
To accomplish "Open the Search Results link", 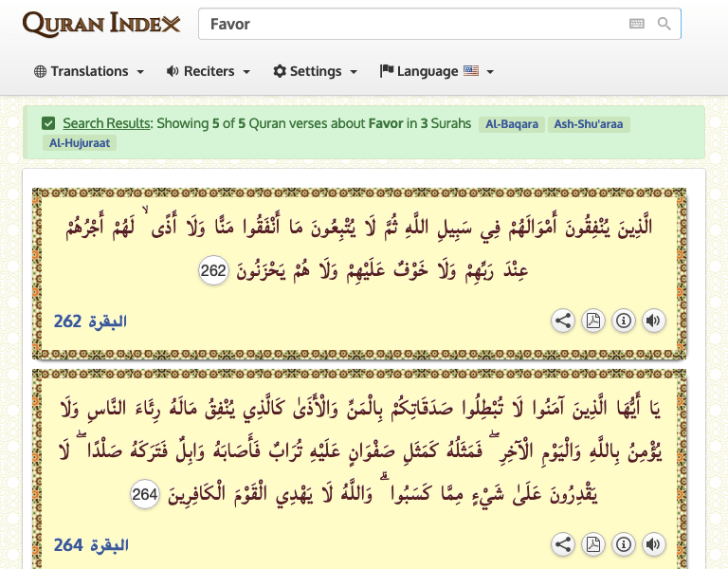I will [107, 123].
